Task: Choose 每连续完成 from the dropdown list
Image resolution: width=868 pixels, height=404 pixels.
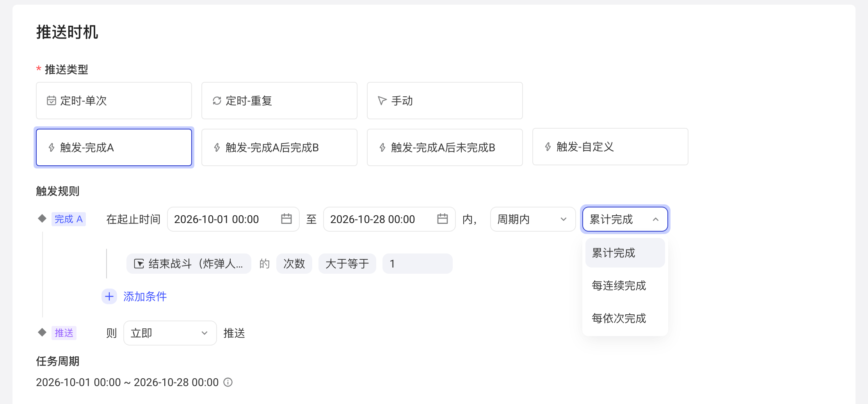Action: [625, 285]
